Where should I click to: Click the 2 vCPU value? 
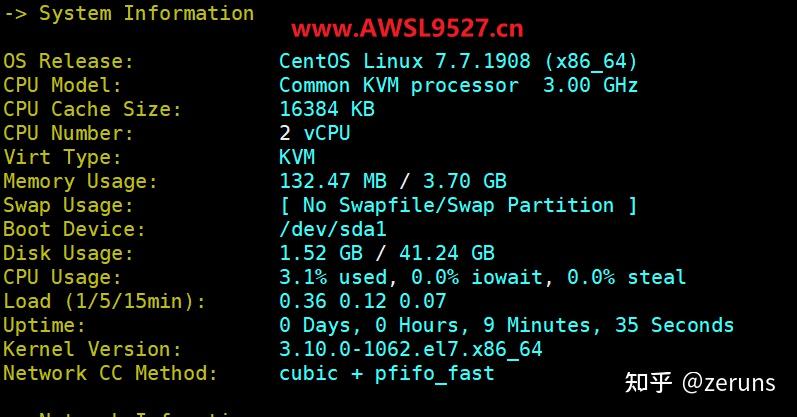pos(315,133)
